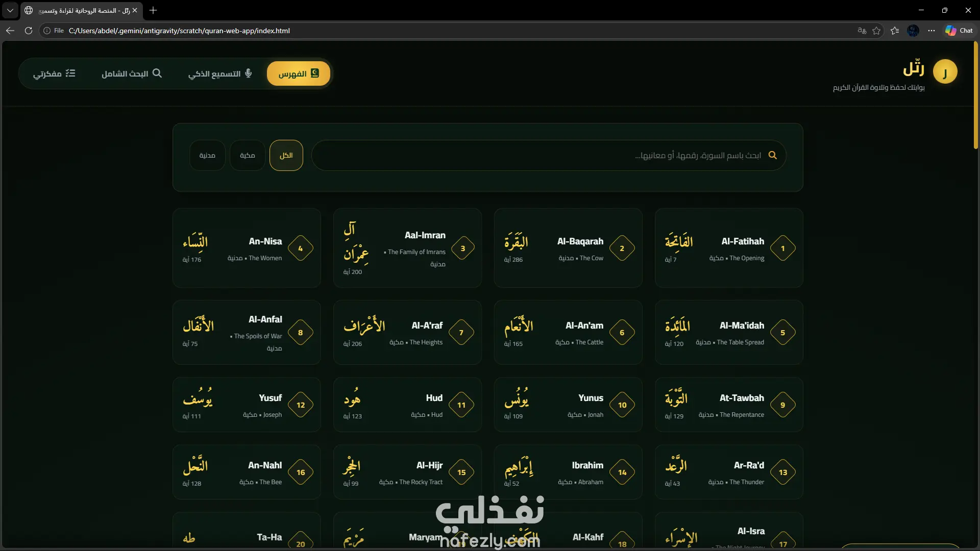Image resolution: width=980 pixels, height=551 pixels.
Task: Click the Al-Isra surah name
Action: pos(751,531)
